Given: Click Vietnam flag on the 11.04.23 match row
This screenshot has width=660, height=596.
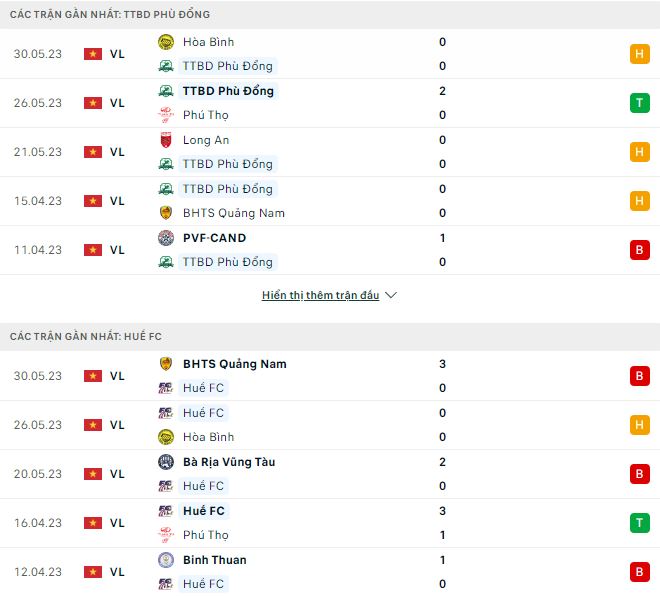Looking at the screenshot, I should 93,250.
